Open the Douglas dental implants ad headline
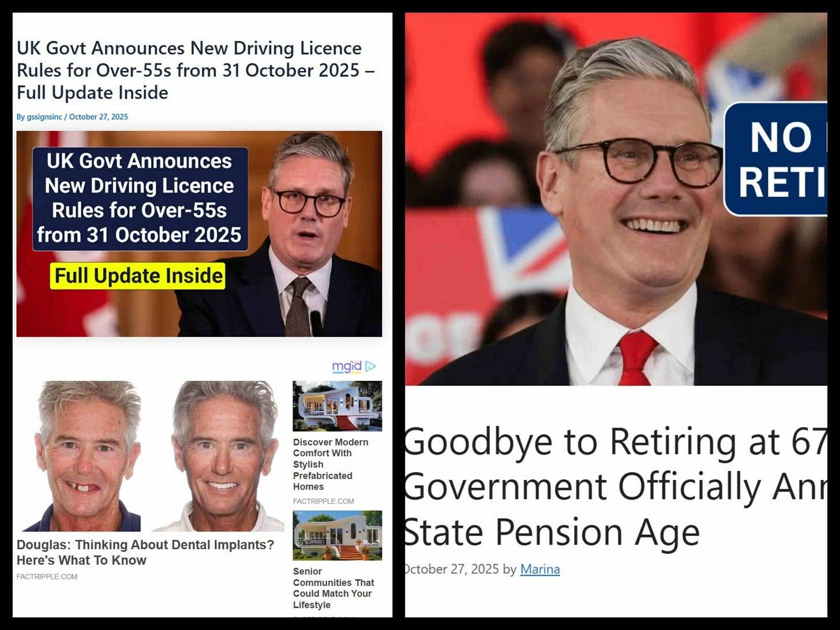The height and width of the screenshot is (630, 840). coord(145,552)
